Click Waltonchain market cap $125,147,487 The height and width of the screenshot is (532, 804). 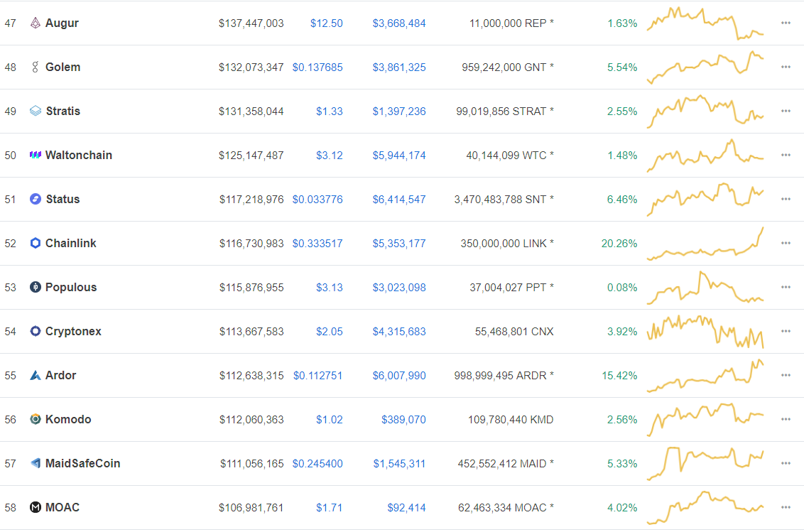251,155
